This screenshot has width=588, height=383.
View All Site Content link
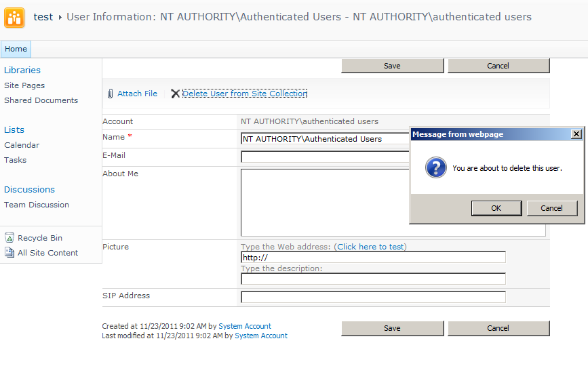pos(47,253)
